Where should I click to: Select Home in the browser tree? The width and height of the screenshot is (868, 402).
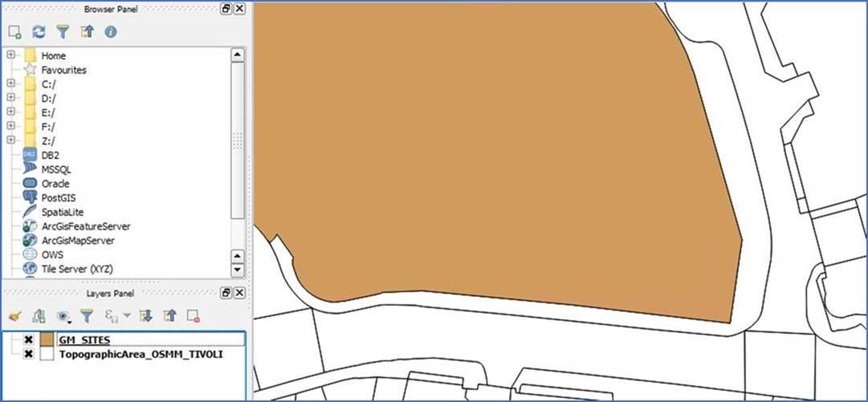tap(53, 56)
